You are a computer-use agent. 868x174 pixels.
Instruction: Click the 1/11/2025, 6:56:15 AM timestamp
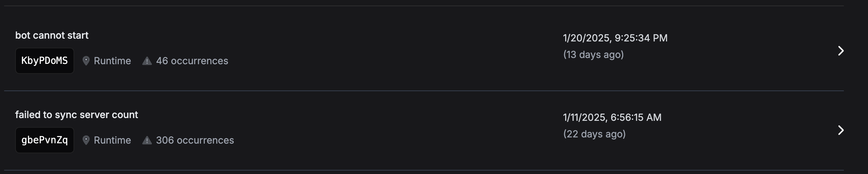[x=612, y=117]
